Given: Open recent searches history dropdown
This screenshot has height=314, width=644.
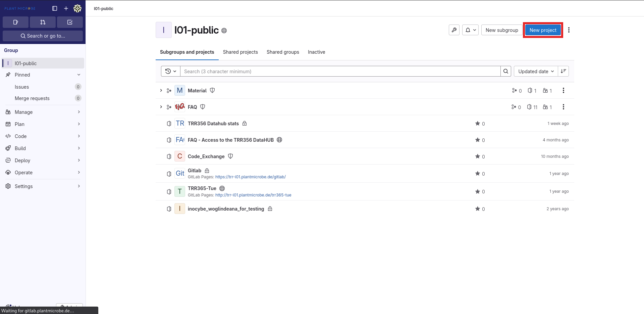Looking at the screenshot, I should [171, 71].
